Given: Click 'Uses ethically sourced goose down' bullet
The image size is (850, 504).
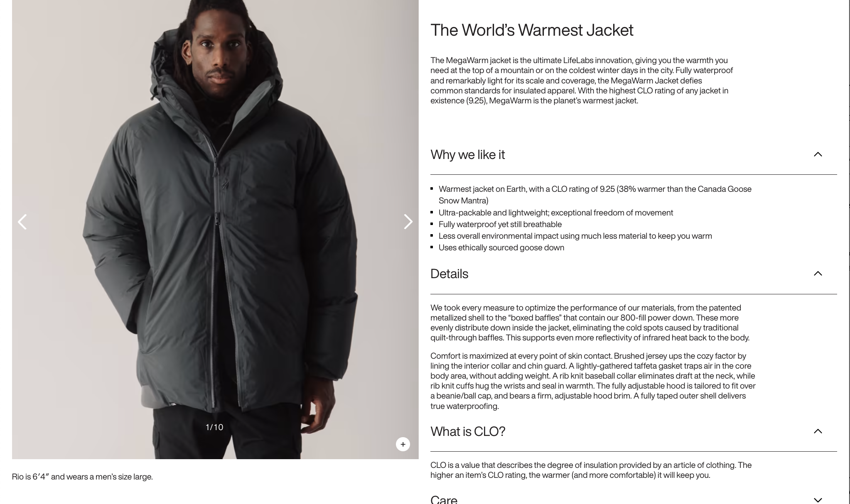Looking at the screenshot, I should coord(501,248).
